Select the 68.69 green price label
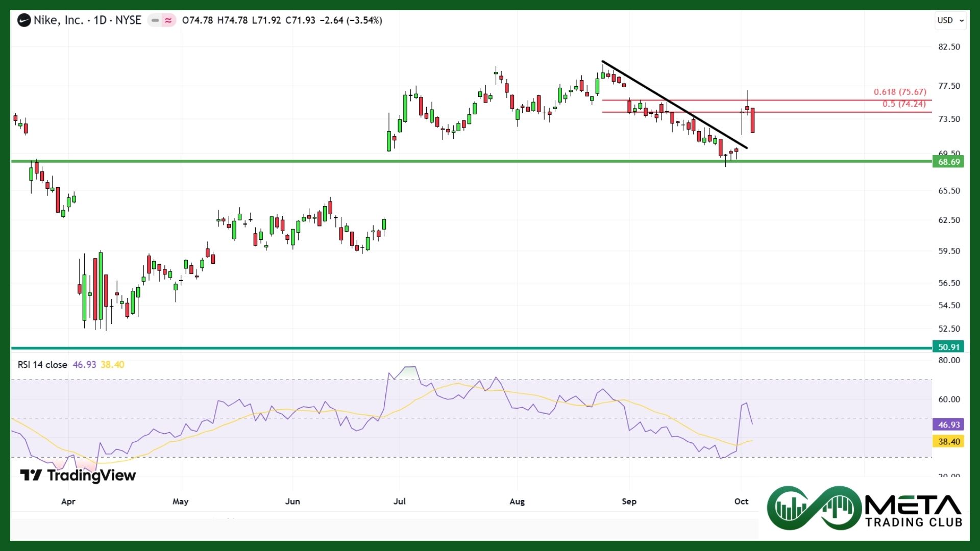The width and height of the screenshot is (980, 551). coord(948,162)
